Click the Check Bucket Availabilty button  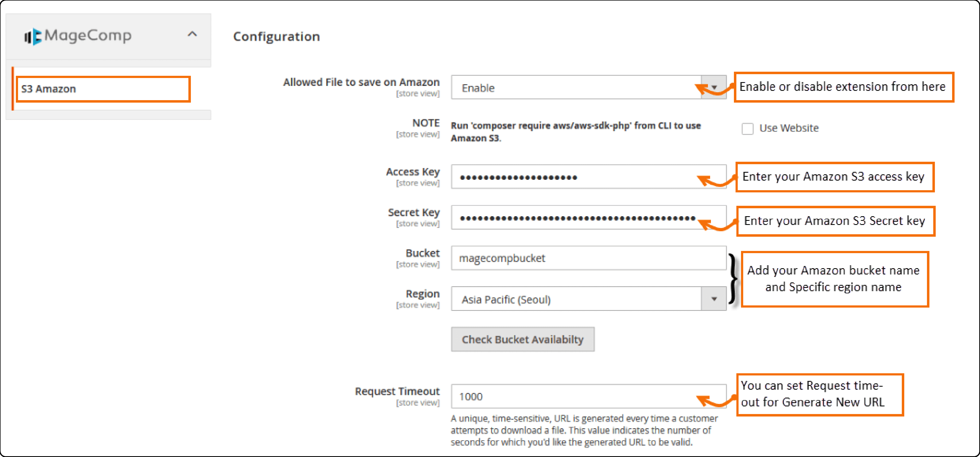522,339
